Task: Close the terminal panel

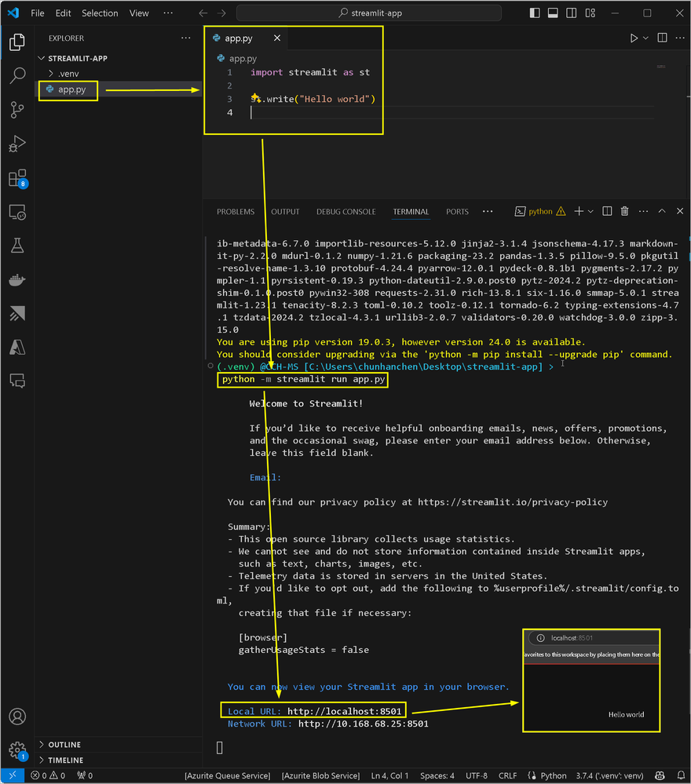Action: tap(679, 212)
